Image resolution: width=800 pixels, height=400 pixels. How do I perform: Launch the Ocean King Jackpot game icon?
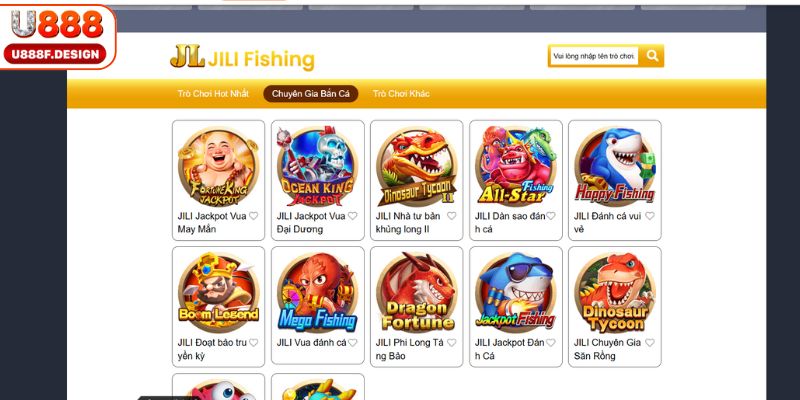coord(317,167)
